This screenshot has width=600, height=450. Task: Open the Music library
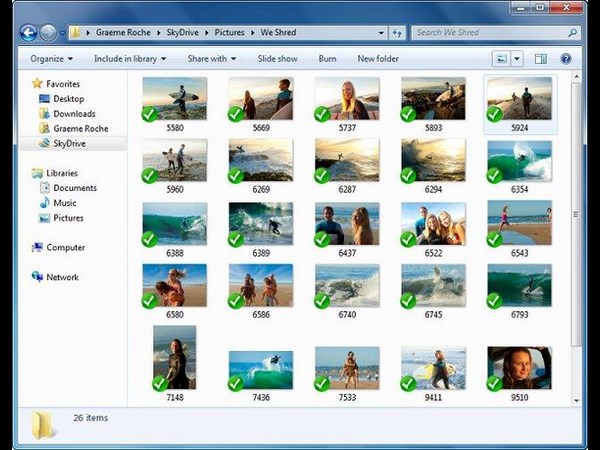click(x=65, y=203)
